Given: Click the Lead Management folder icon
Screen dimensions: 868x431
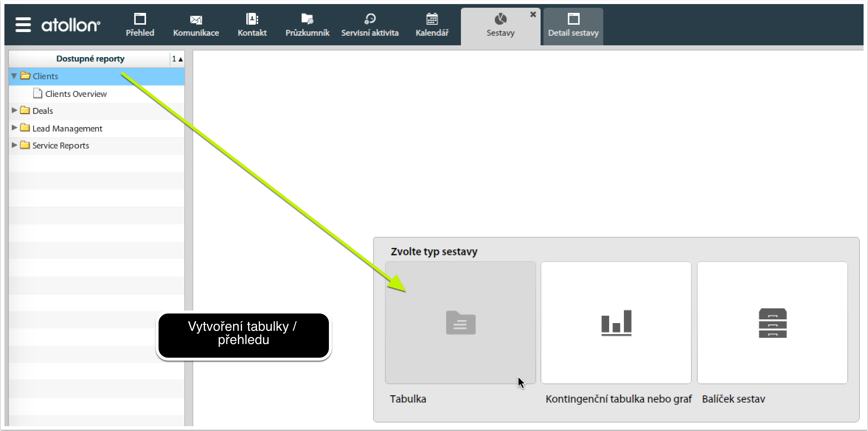Looking at the screenshot, I should [x=25, y=127].
